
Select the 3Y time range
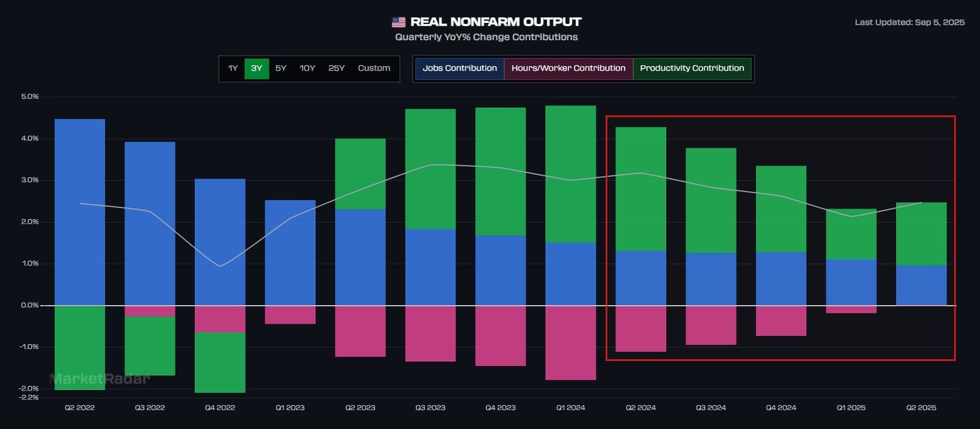256,69
